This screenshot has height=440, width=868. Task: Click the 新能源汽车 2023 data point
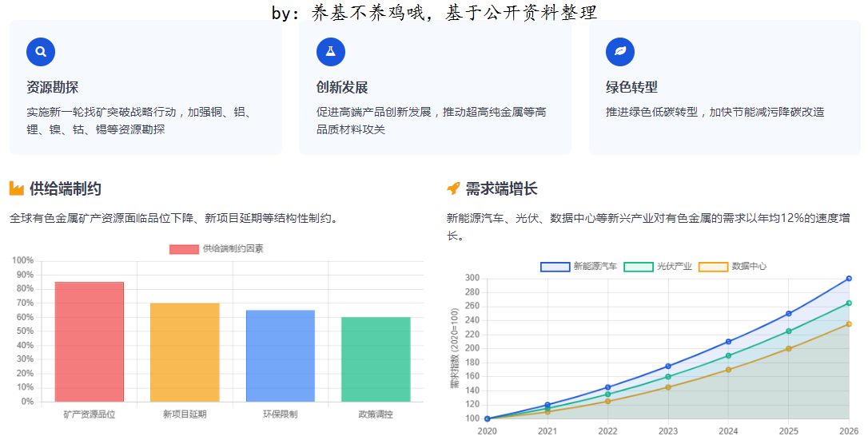pos(668,366)
